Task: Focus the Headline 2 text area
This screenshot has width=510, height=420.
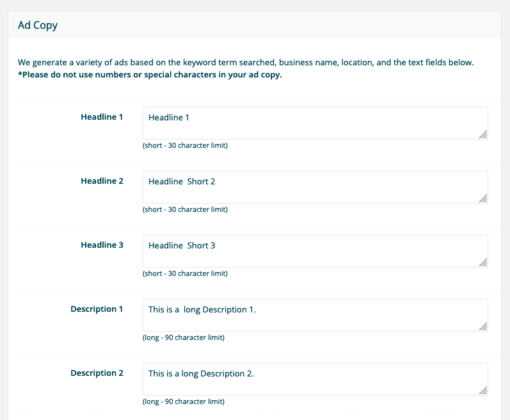Action: (314, 187)
